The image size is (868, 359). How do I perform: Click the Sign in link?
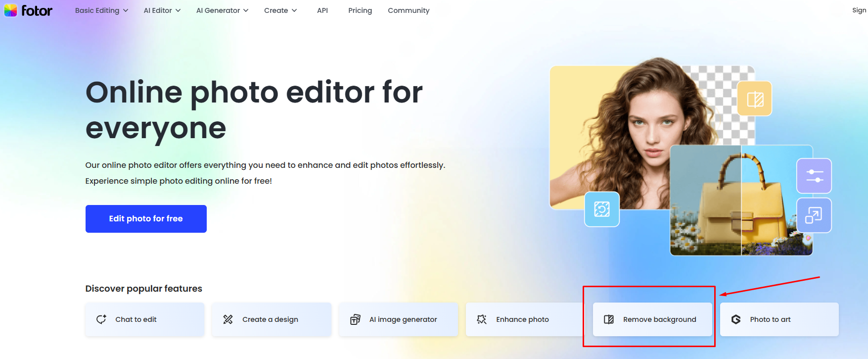pos(860,10)
